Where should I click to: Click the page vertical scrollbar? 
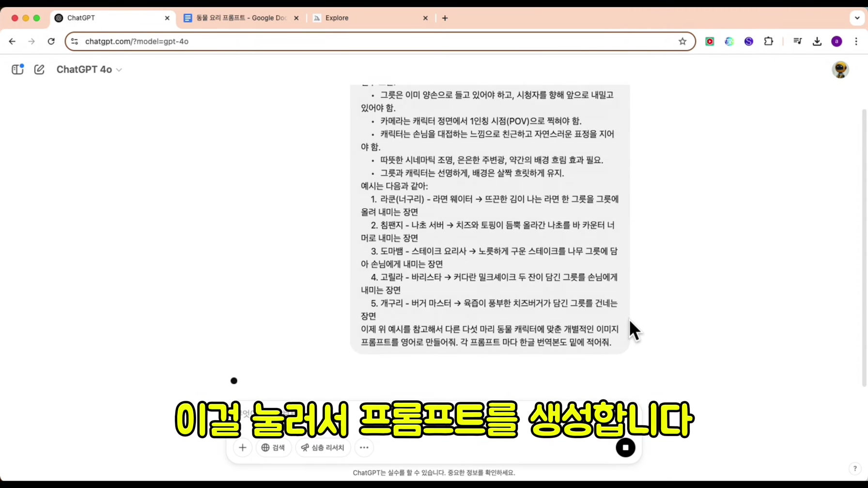pyautogui.click(x=864, y=247)
